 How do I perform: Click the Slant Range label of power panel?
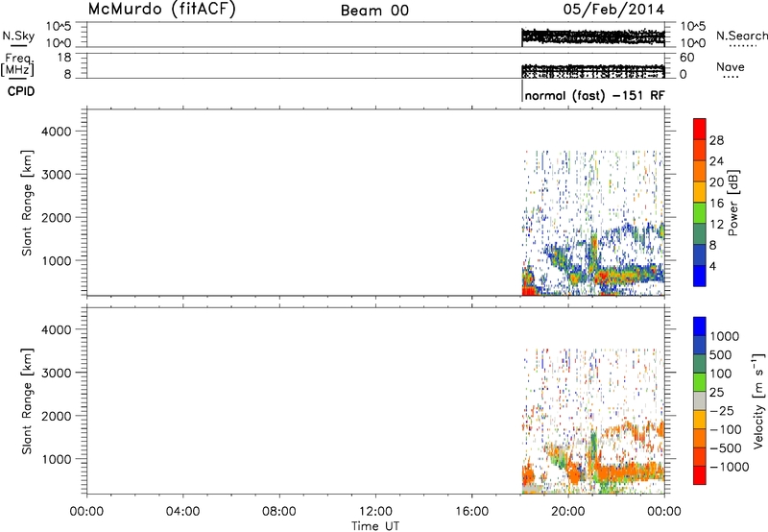pos(28,203)
